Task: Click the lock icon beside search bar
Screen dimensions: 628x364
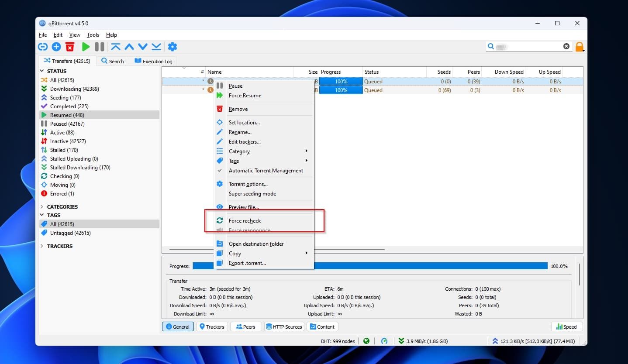Action: (x=580, y=46)
